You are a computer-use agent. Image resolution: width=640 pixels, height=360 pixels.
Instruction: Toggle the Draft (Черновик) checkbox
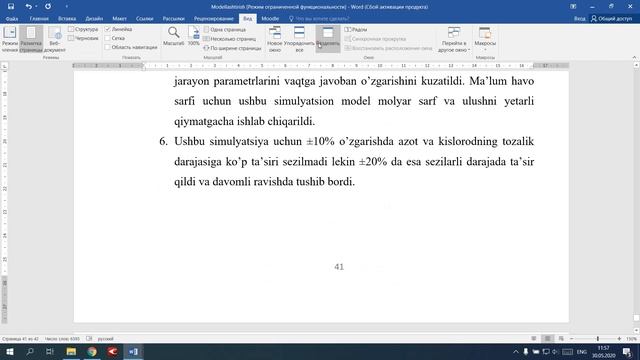71,38
